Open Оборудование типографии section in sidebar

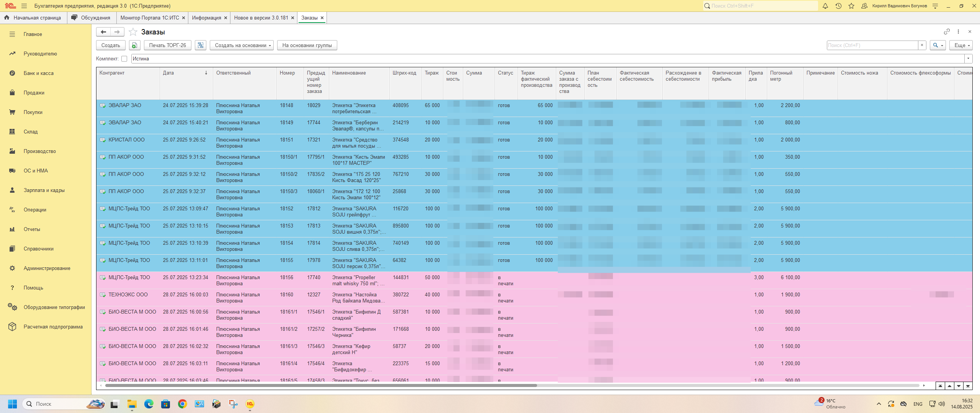[54, 307]
